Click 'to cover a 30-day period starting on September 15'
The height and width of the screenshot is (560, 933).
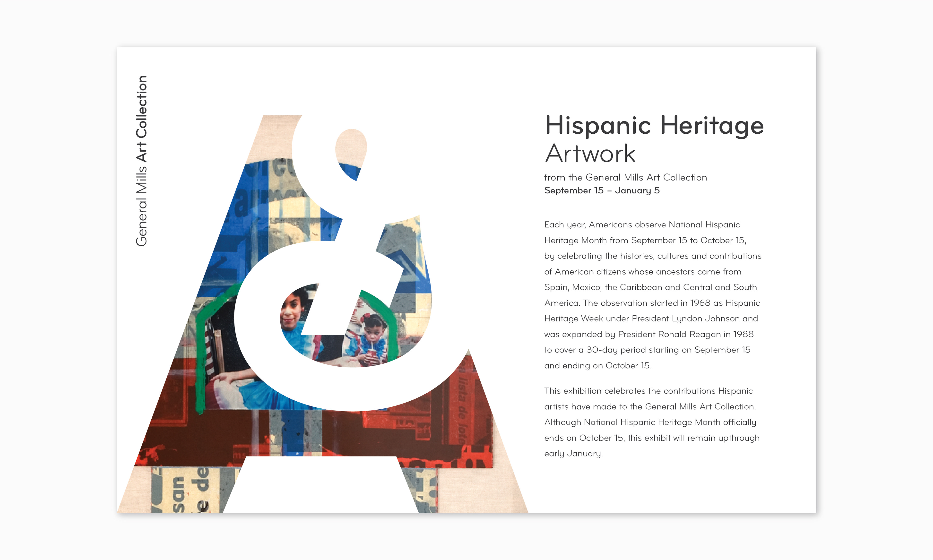tap(647, 350)
